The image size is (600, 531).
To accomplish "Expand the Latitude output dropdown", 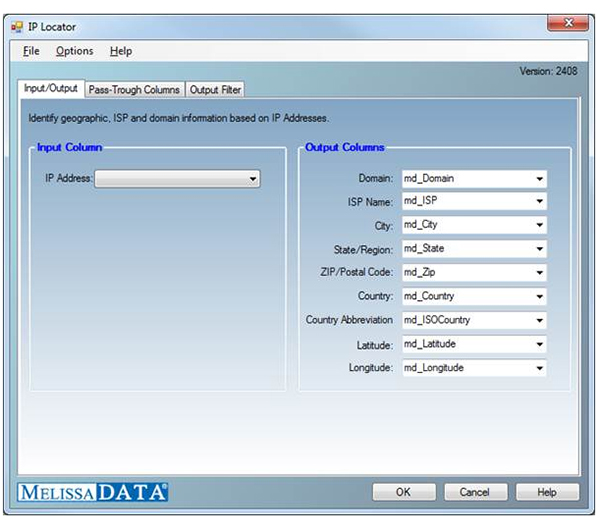I will 540,344.
